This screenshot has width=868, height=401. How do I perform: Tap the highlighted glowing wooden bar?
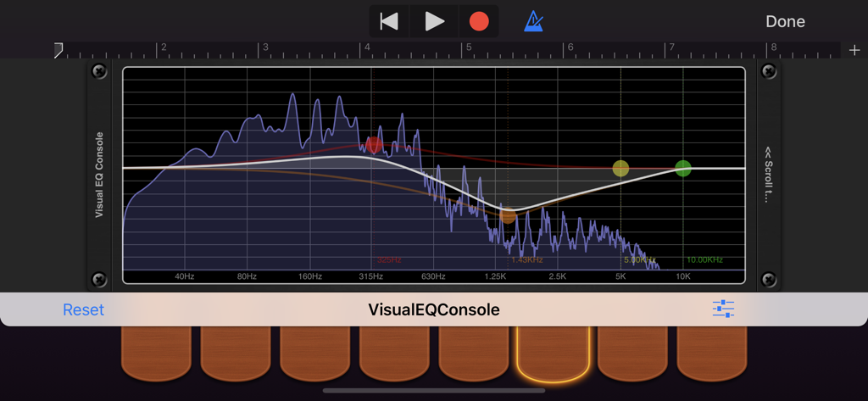click(x=553, y=354)
